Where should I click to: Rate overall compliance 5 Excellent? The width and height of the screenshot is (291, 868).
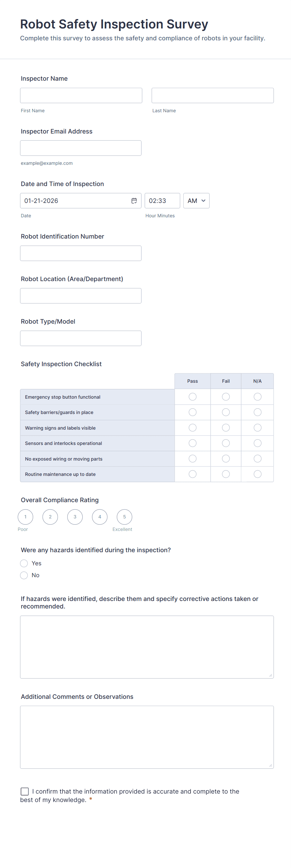(x=125, y=517)
